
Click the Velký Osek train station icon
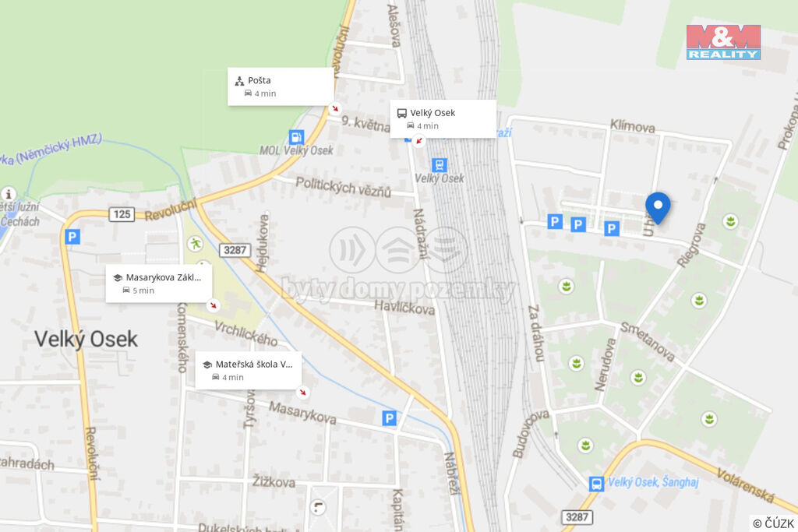coord(440,165)
